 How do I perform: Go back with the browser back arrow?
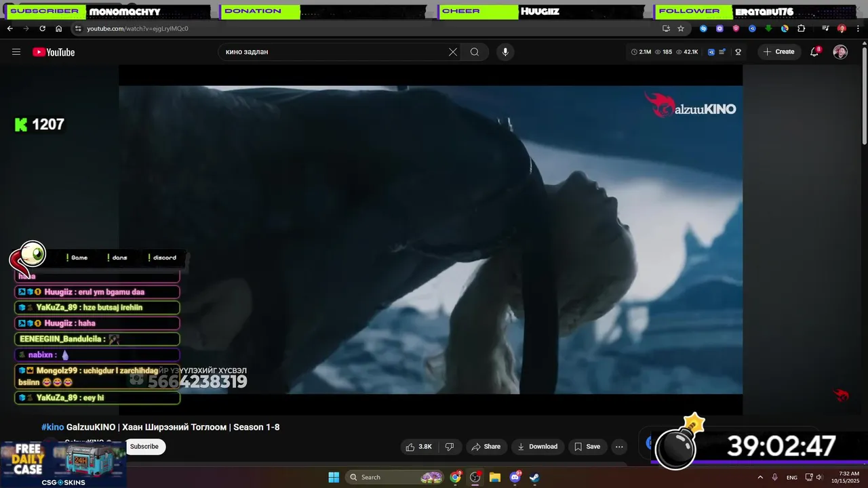pyautogui.click(x=9, y=28)
